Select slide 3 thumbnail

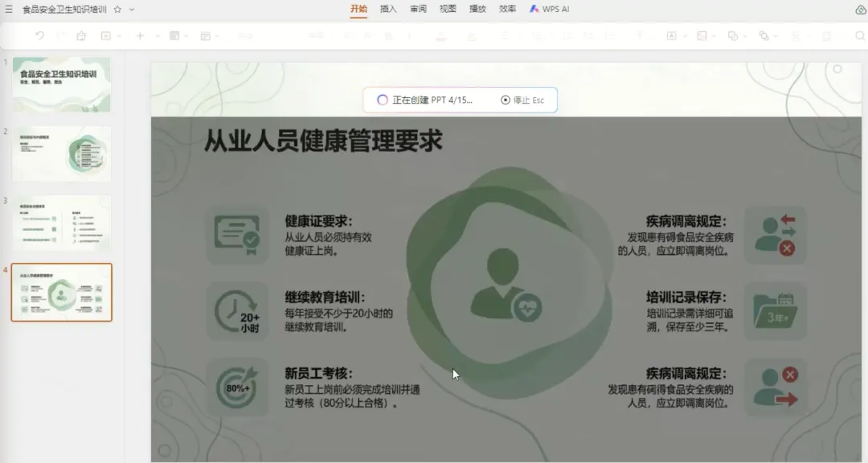click(61, 223)
